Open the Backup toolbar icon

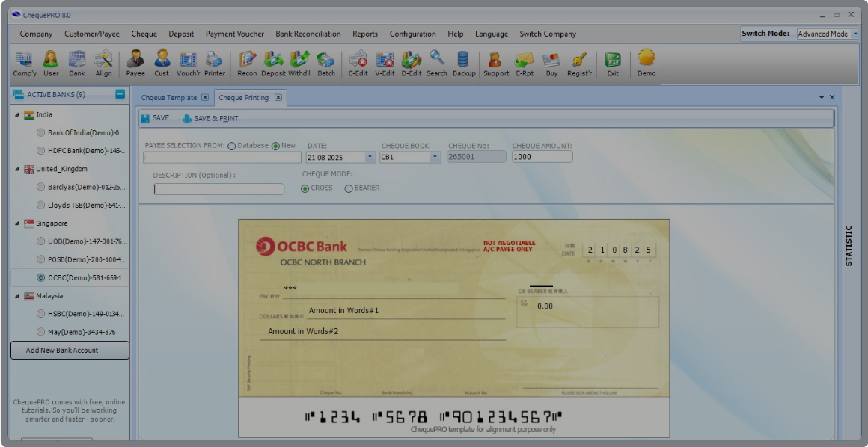click(x=464, y=63)
